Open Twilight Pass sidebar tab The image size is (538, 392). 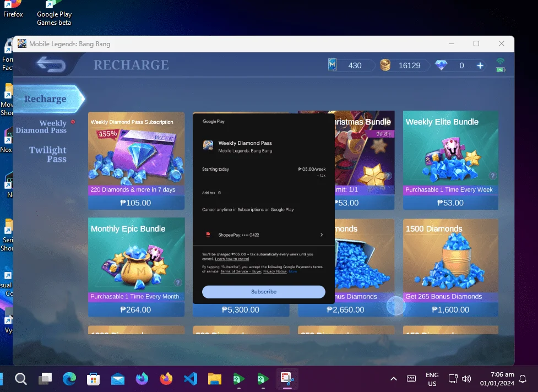48,154
